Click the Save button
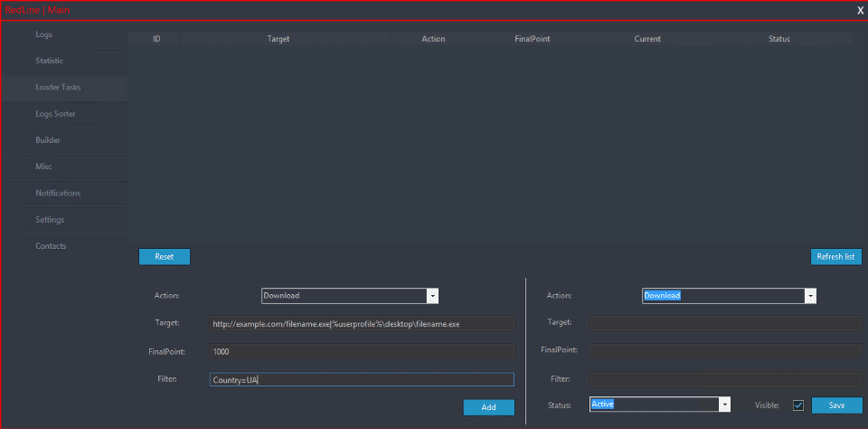This screenshot has height=429, width=868. (836, 405)
